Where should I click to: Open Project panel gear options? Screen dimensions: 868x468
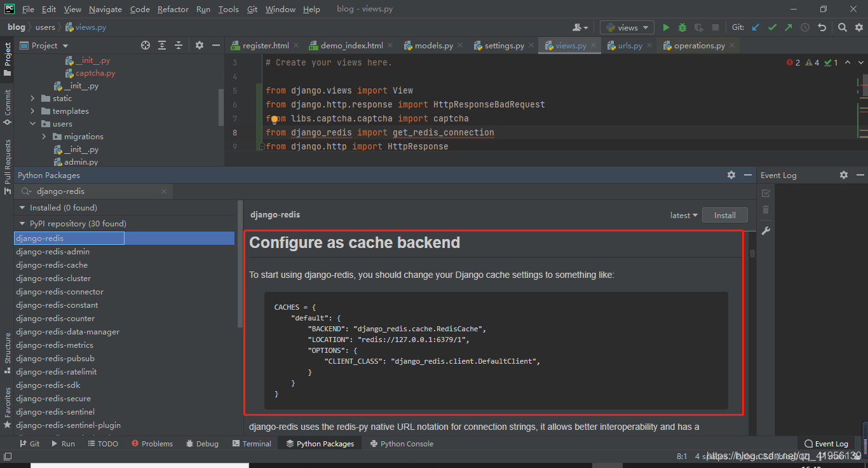[x=200, y=45]
